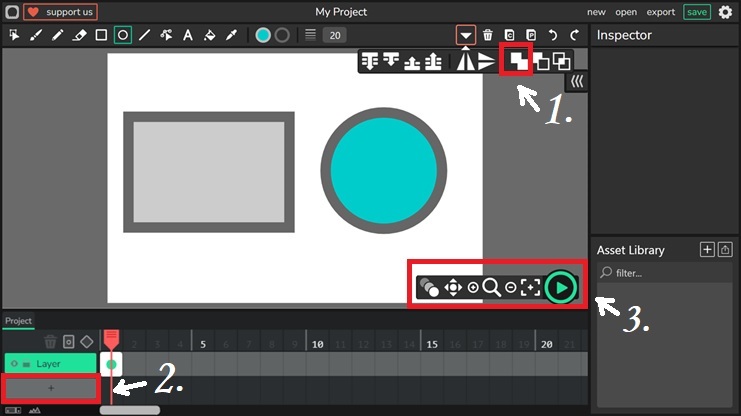Viewport: 741px width, 416px height.
Task: Select the Fill Bucket tool
Action: click(209, 35)
